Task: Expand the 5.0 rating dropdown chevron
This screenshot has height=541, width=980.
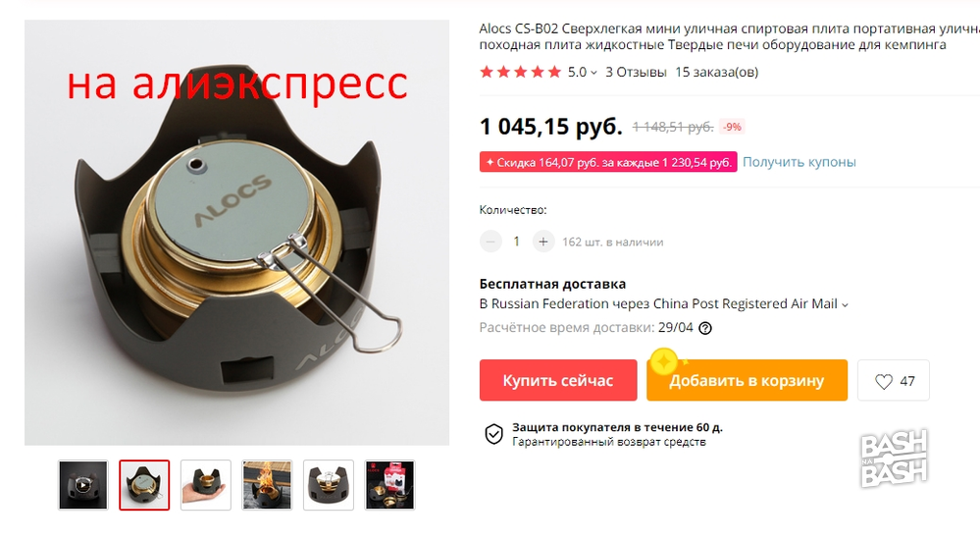Action: coord(593,73)
